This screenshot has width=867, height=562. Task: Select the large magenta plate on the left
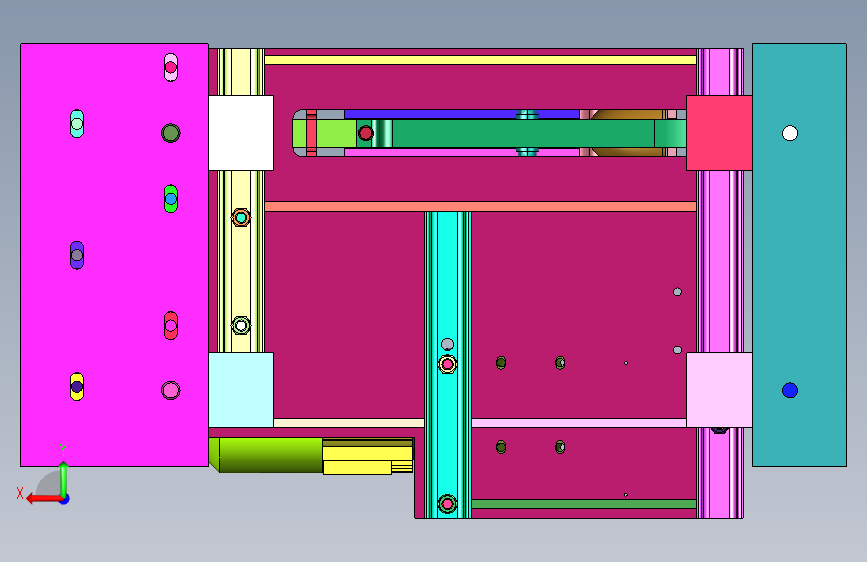point(114,255)
